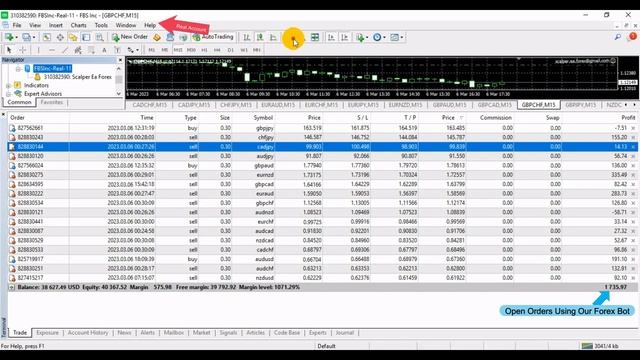
Task: Select the Equidistant Channel tool
Action: pos(78,50)
